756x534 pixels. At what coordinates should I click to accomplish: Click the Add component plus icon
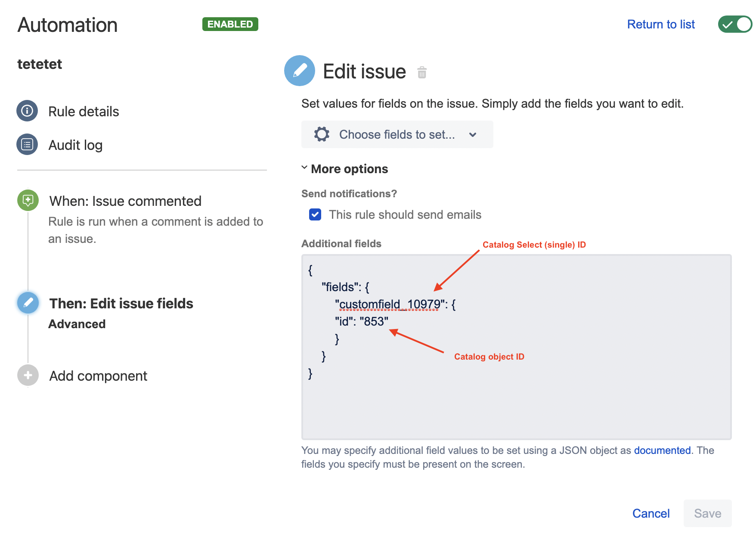pos(28,376)
